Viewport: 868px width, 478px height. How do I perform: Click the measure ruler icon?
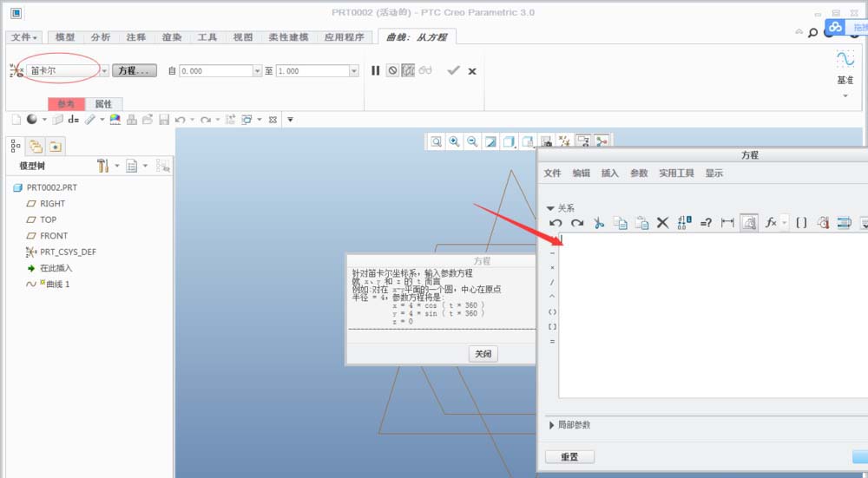[x=90, y=120]
